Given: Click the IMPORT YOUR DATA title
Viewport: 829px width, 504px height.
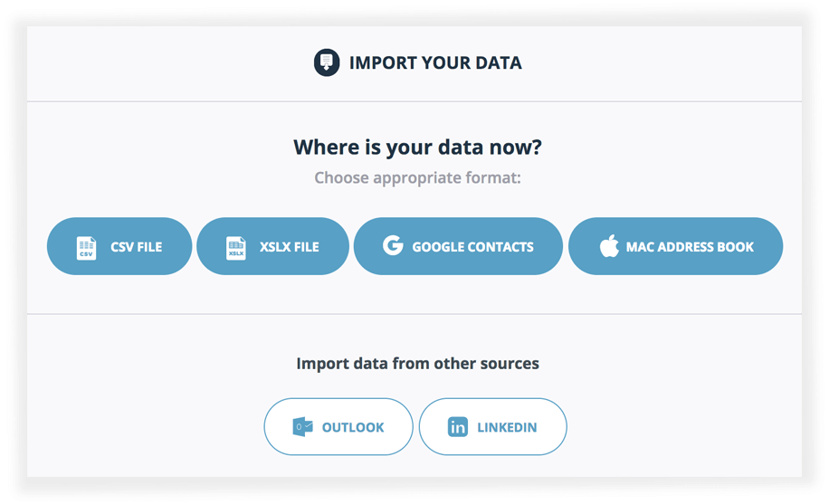Looking at the screenshot, I should pyautogui.click(x=435, y=63).
